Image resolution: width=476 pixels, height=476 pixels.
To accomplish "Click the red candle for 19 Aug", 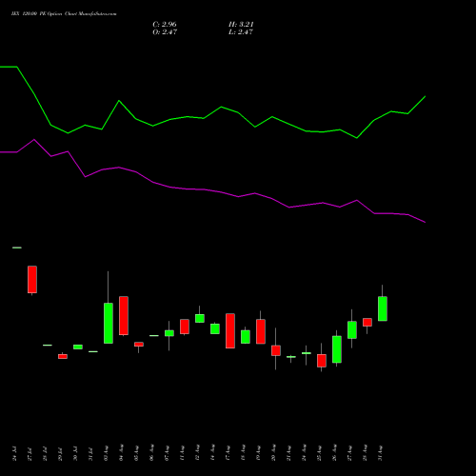I will (261, 331).
